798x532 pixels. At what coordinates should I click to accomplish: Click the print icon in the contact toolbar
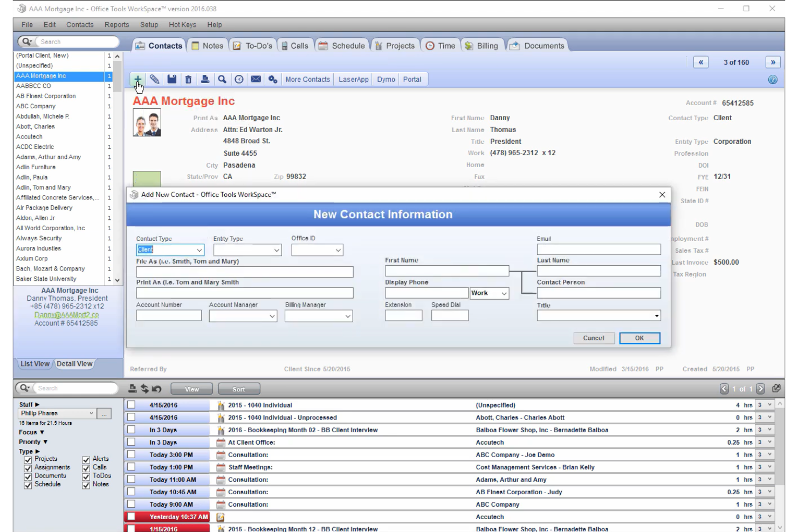click(205, 79)
